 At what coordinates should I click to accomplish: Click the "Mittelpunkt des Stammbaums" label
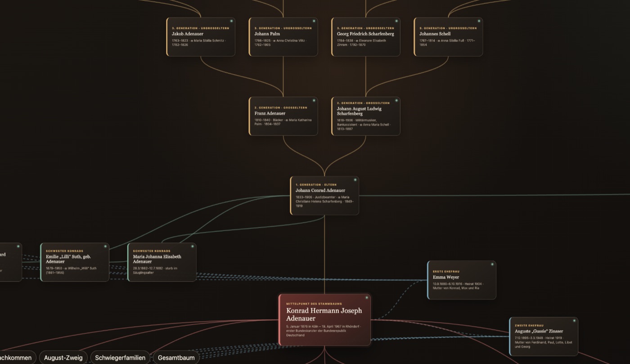(314, 304)
